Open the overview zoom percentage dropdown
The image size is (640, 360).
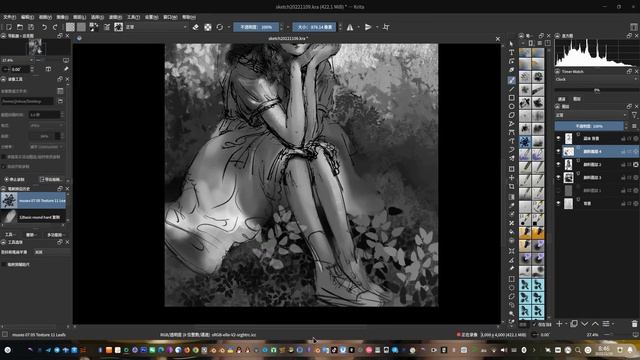(17, 60)
